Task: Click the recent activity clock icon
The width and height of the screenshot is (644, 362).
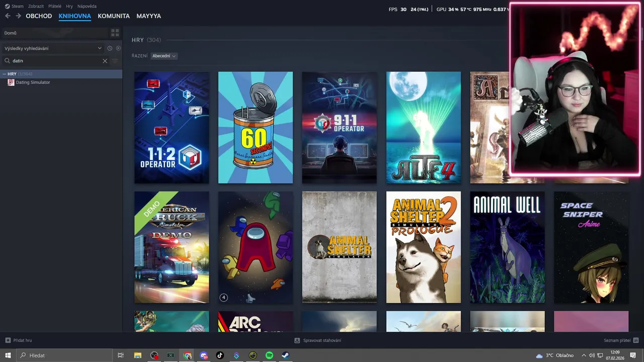Action: coord(110,48)
